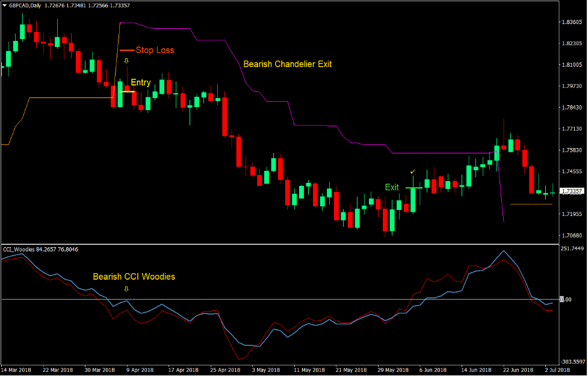Click the Bearish CCI Woodies text label
This screenshot has width=588, height=376.
click(x=134, y=277)
